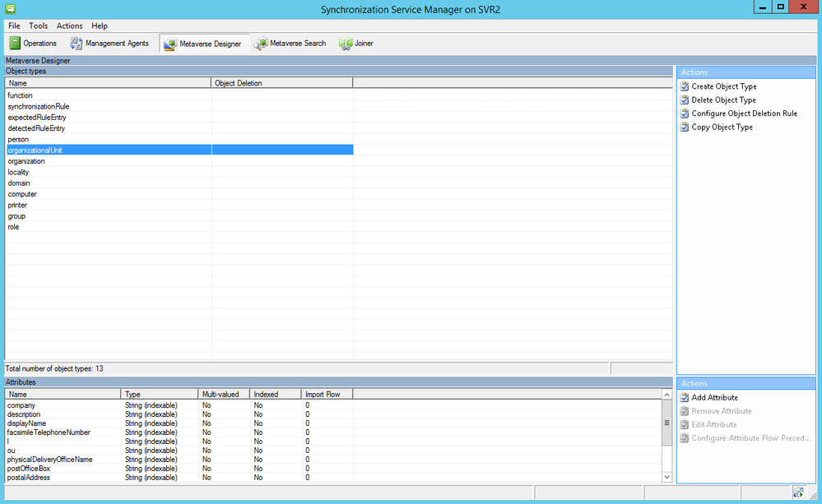Click the icon beside Add Attribute
The width and height of the screenshot is (822, 504).
(x=685, y=398)
